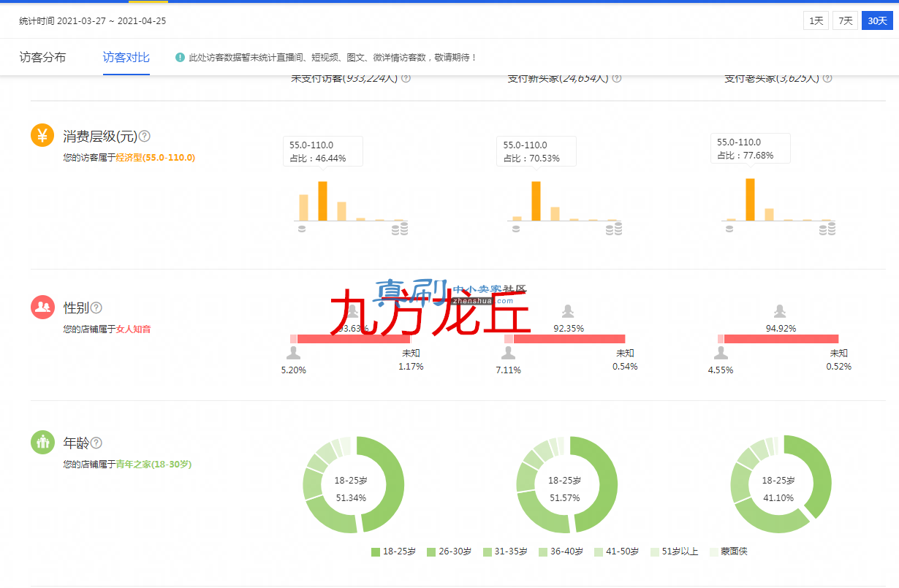Switch to the 访客分布 tab

[42, 57]
